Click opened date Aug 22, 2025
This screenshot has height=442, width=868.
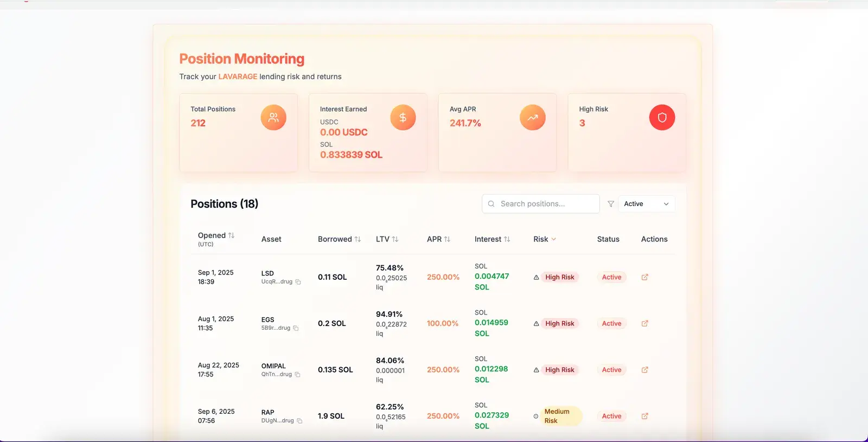[x=219, y=365]
